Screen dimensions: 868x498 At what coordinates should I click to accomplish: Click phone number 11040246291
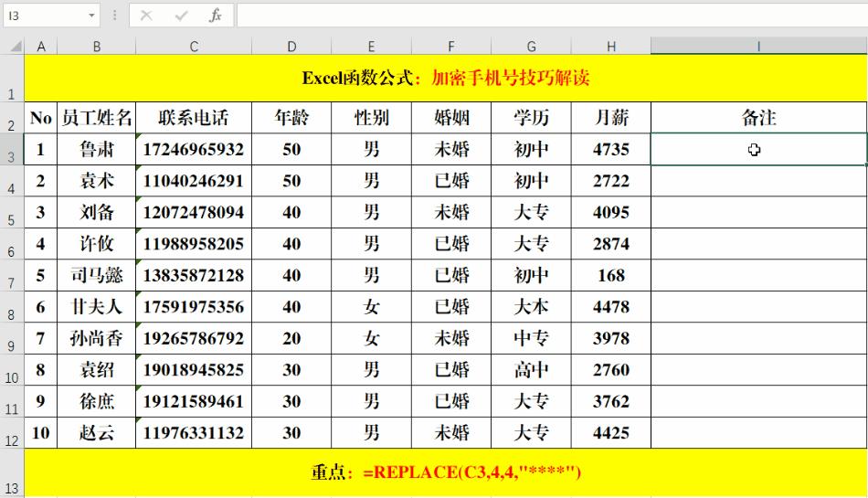(x=194, y=181)
